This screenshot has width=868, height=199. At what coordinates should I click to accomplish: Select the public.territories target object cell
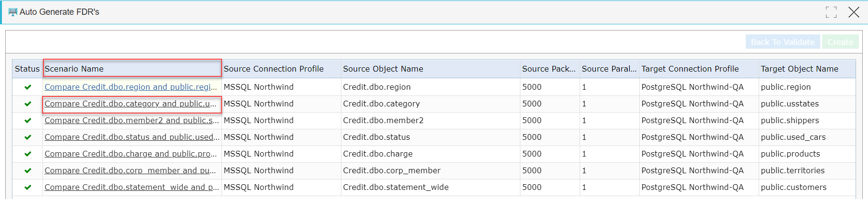click(807, 170)
